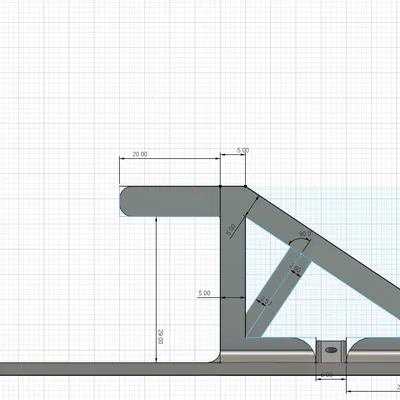This screenshot has width=400, height=400.
Task: Select the 29.00 vertical height dimension label
Action: point(160,337)
